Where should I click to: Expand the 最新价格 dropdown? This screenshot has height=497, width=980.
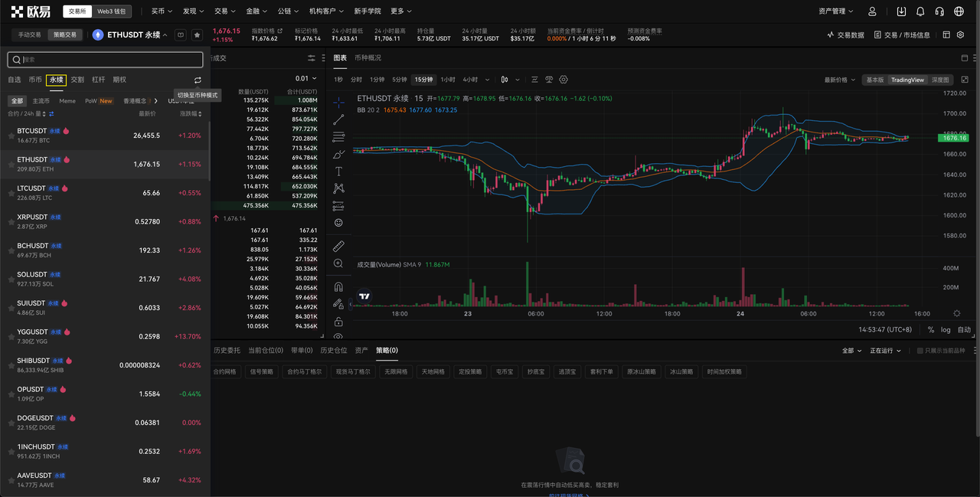point(840,80)
